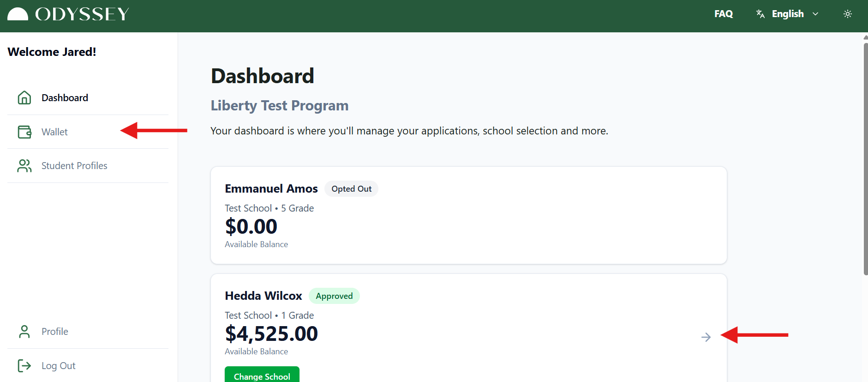This screenshot has width=868, height=382.
Task: Expand language menu chevron arrow
Action: [815, 14]
